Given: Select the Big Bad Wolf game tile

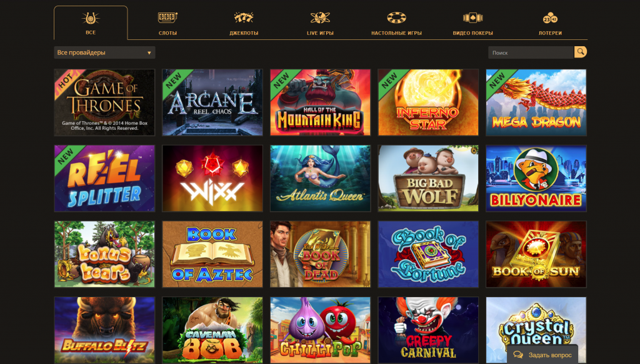Looking at the screenshot, I should 428,178.
